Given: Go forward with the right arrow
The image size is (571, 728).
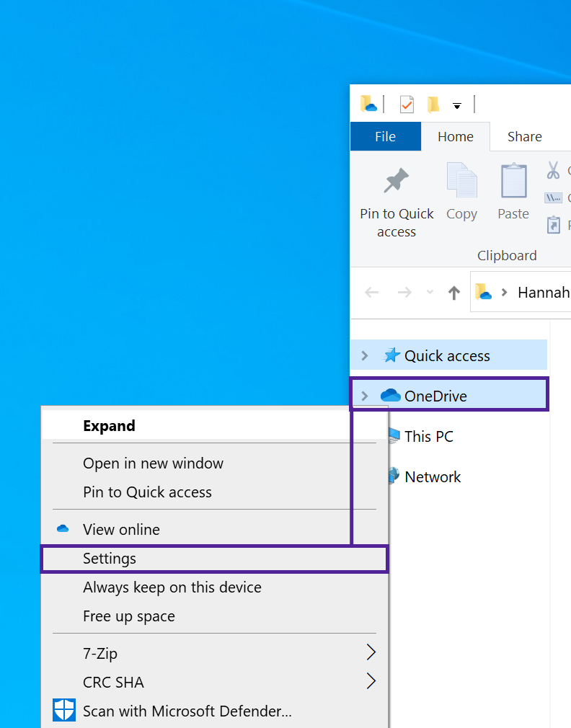Looking at the screenshot, I should (404, 293).
